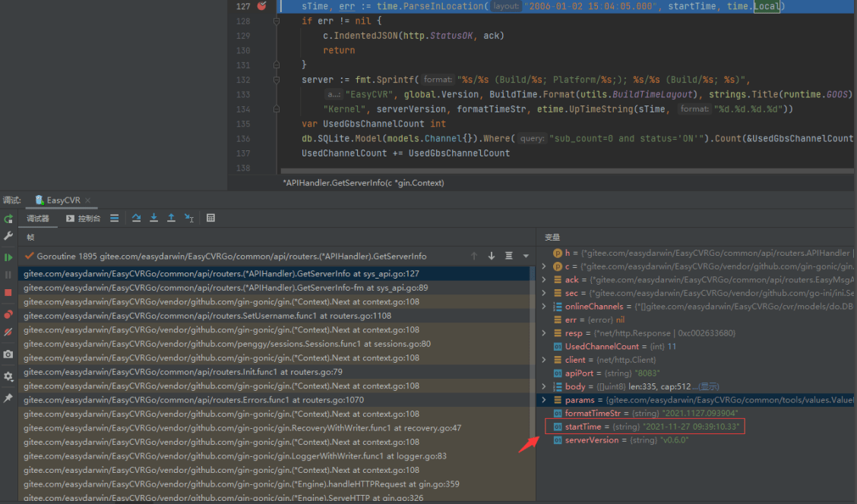Image resolution: width=857 pixels, height=504 pixels.
Task: Expand the onlineChannels variable
Action: [543, 307]
